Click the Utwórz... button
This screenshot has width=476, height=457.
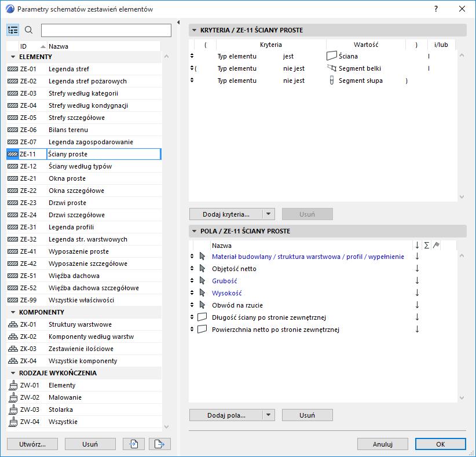(x=32, y=444)
